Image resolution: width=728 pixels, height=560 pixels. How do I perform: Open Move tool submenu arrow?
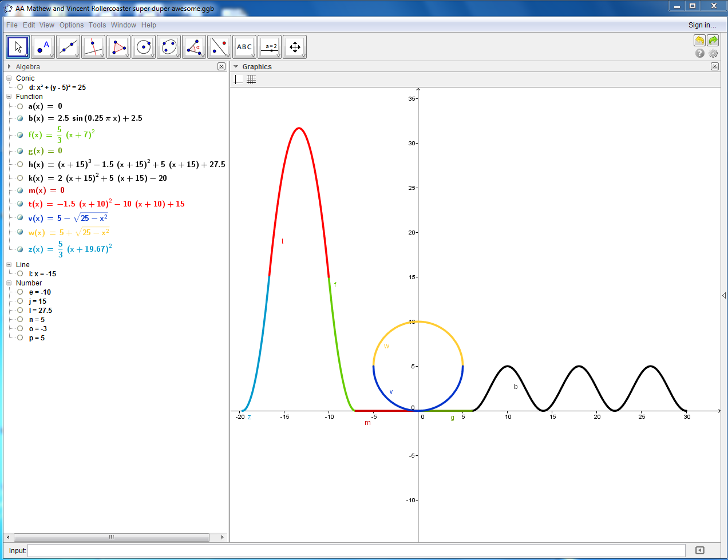(x=26, y=55)
